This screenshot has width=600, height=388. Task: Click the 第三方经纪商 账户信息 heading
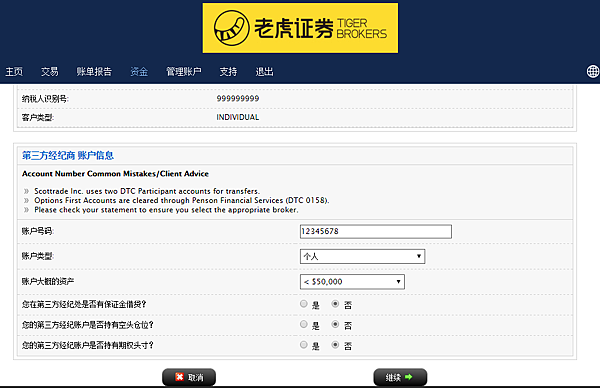(68, 155)
